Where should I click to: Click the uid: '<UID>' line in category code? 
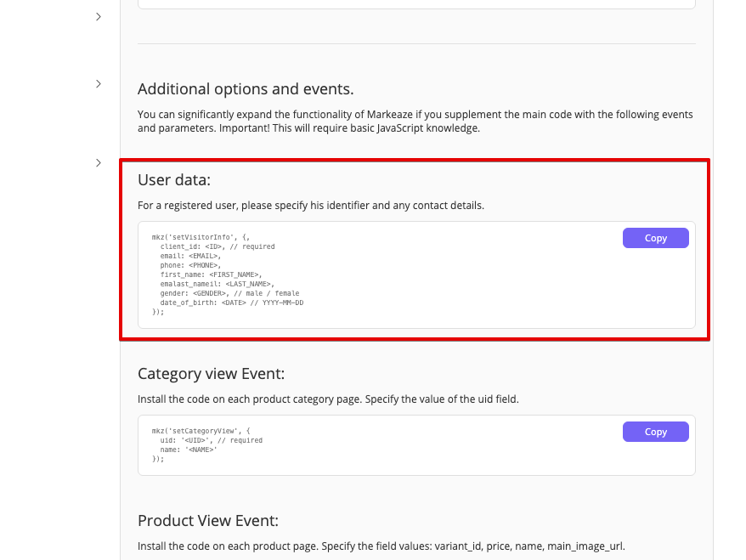(211, 440)
